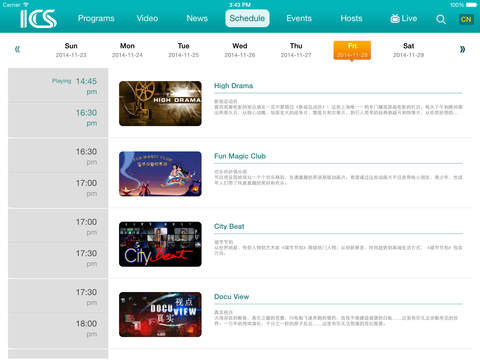The height and width of the screenshot is (360, 480).
Task: Open the Docu View title link
Action: tap(232, 297)
